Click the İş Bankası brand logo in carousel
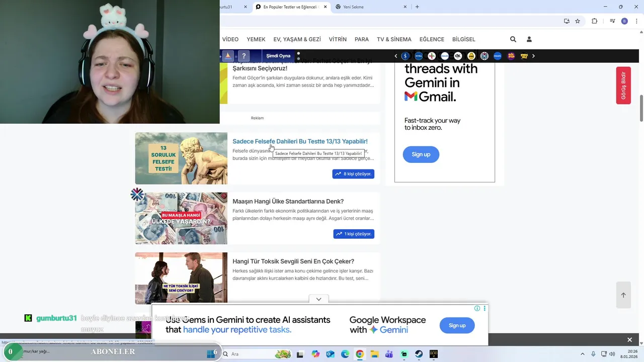644x362 pixels. (x=405, y=56)
